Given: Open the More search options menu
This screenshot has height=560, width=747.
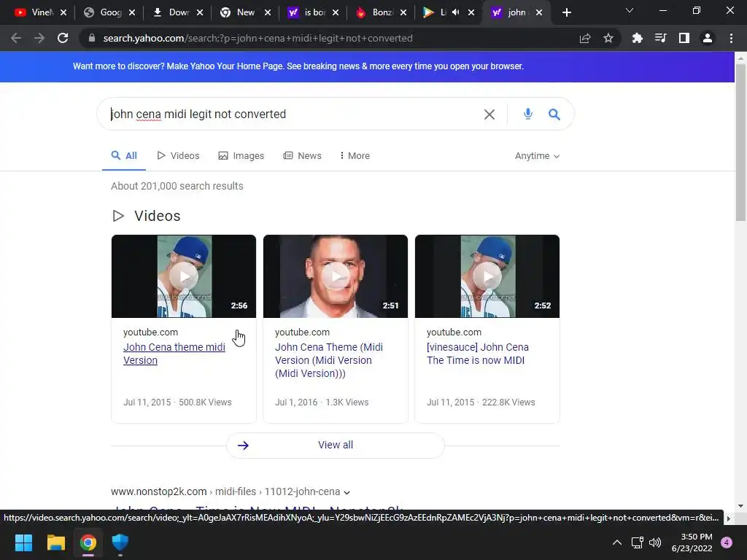Looking at the screenshot, I should point(355,156).
